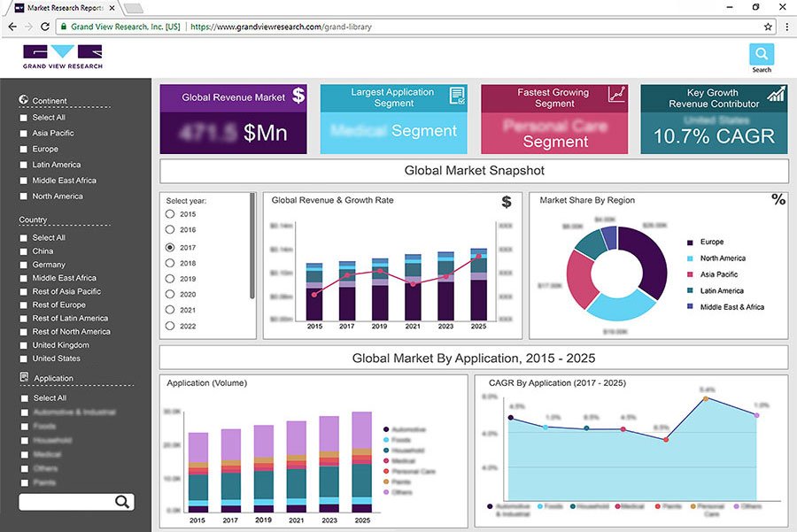
Task: Click the browser refresh icon
Action: pyautogui.click(x=44, y=27)
